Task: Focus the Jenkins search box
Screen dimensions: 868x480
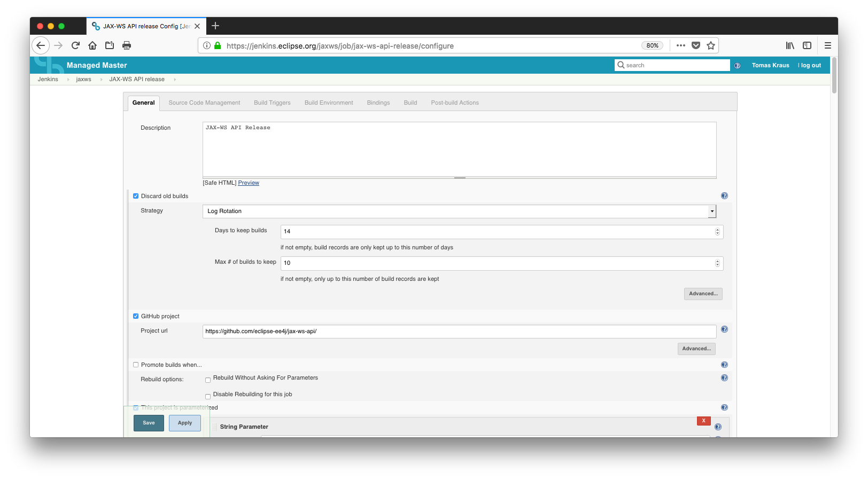Action: pos(672,65)
